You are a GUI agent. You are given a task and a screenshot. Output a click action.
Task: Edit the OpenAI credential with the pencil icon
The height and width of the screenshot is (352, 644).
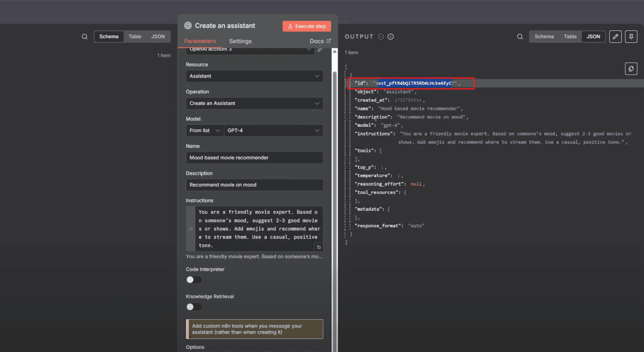pos(320,49)
